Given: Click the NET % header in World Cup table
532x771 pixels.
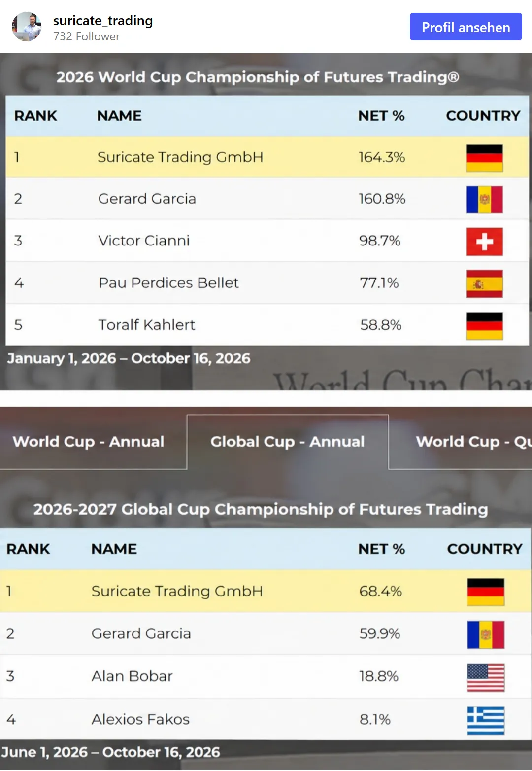Looking at the screenshot, I should pos(381,116).
